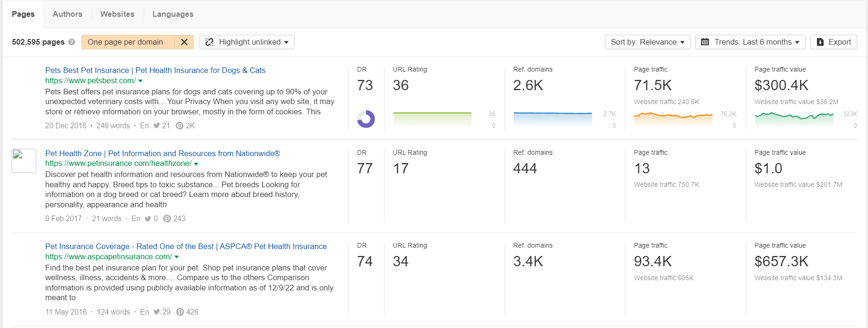Open the Highlight unlinked dropdown
The height and width of the screenshot is (328, 868).
247,42
